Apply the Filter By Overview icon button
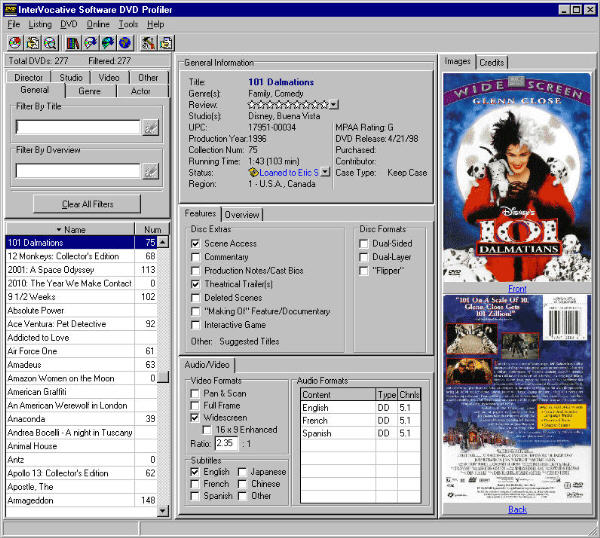 point(150,171)
